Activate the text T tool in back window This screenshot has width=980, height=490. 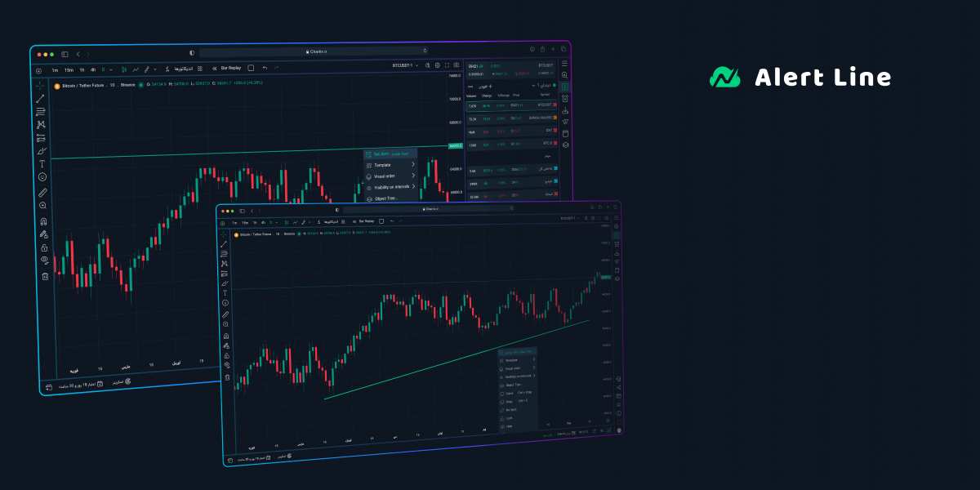point(42,163)
